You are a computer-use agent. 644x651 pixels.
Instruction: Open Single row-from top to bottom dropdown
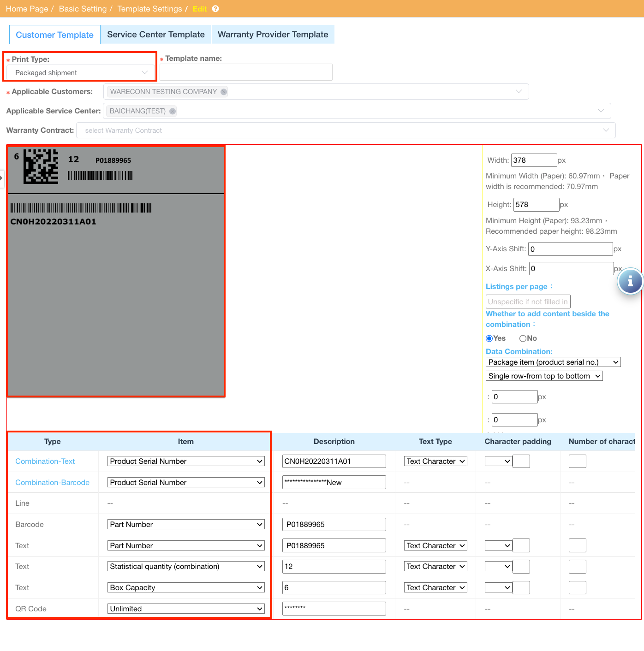[544, 376]
